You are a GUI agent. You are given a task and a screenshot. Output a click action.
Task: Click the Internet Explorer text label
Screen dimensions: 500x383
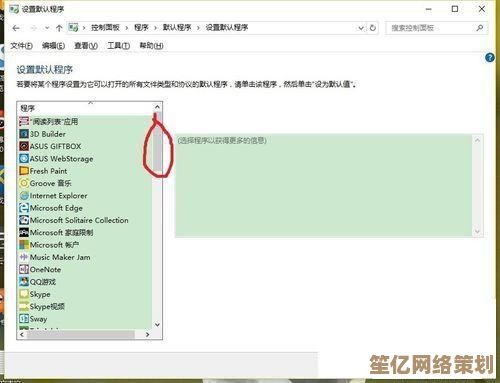[58, 196]
